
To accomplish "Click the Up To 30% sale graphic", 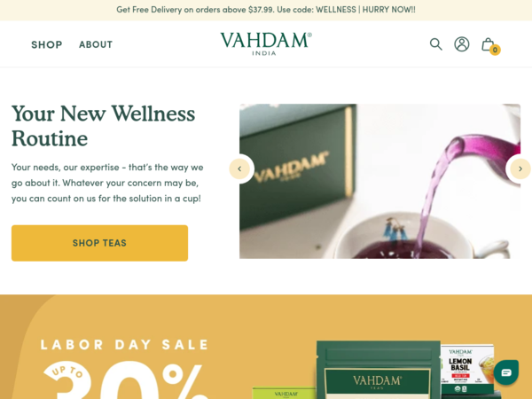I will point(126,380).
